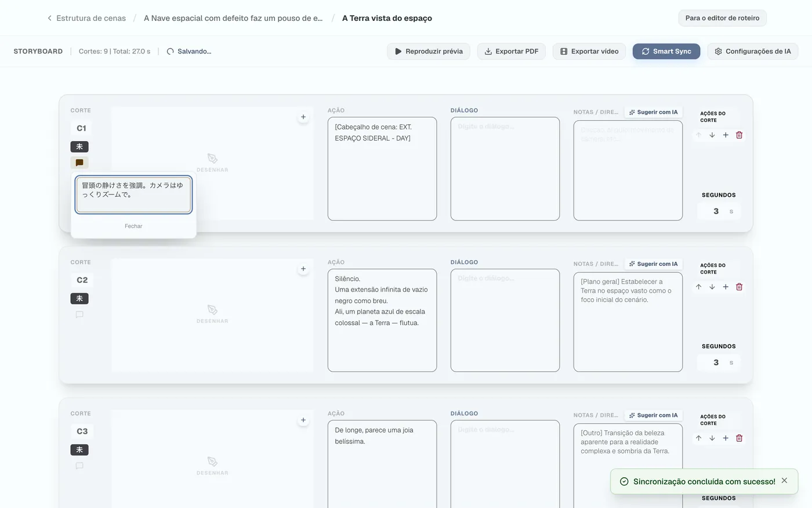Add image with plus on C2 canvas
This screenshot has width=812, height=508.
303,269
